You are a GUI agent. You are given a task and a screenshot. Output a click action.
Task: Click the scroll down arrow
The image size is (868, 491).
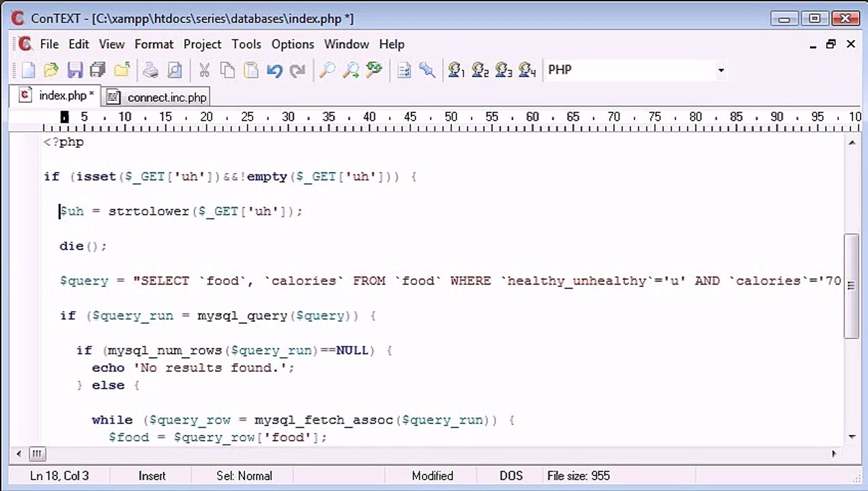[x=852, y=436]
